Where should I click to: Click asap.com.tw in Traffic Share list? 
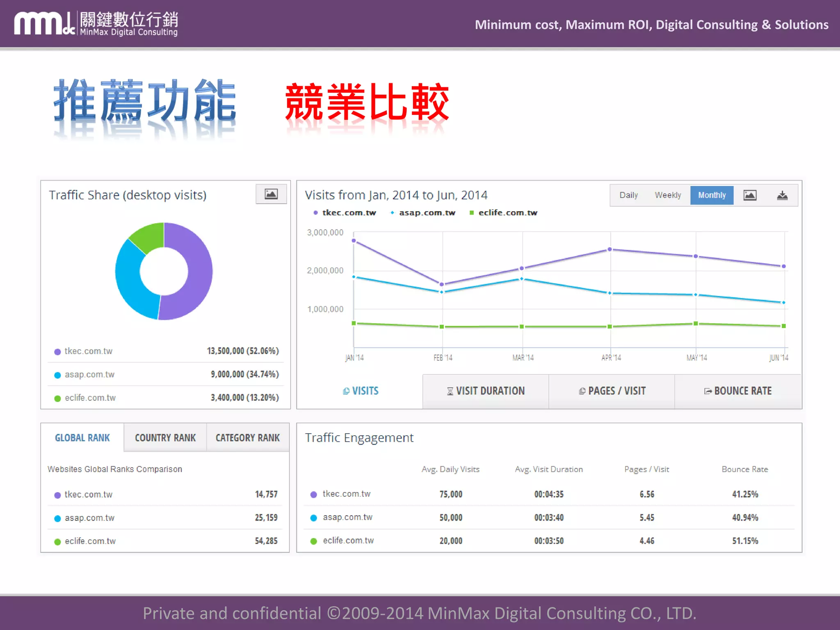click(x=89, y=374)
